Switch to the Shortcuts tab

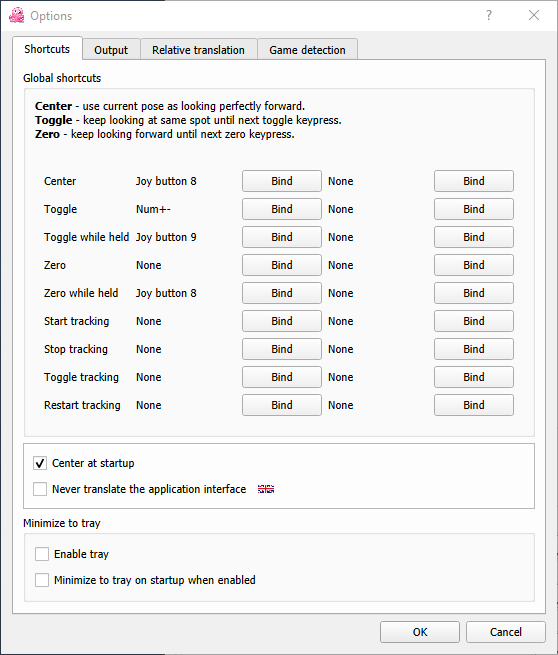tap(47, 49)
